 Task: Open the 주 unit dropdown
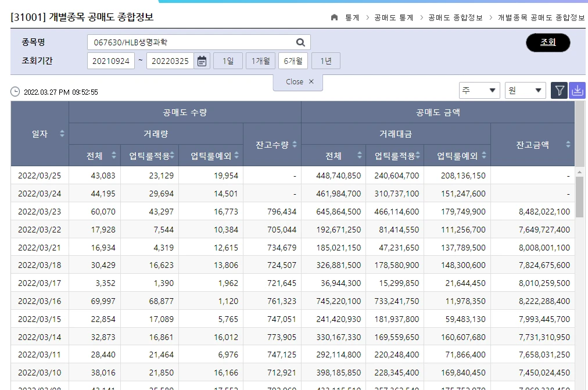pos(479,90)
